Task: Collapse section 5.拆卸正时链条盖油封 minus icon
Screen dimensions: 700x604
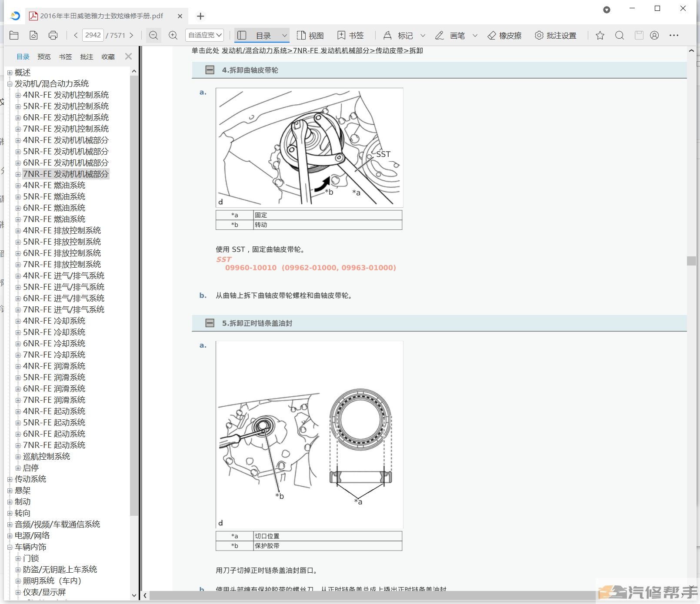Action: click(x=210, y=323)
